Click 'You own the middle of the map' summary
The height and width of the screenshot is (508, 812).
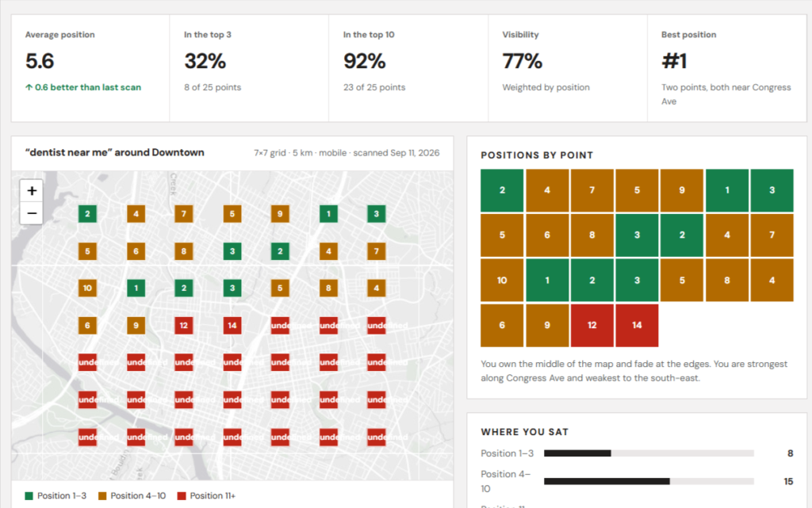pyautogui.click(x=634, y=371)
